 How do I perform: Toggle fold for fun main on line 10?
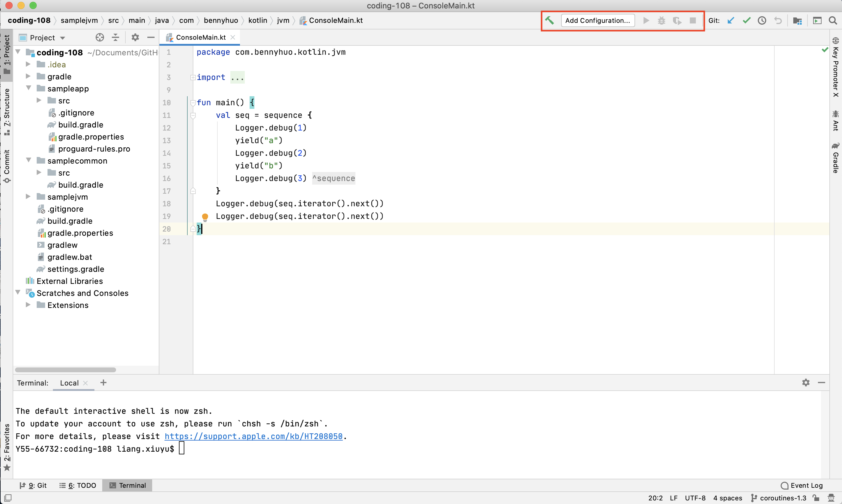(193, 103)
